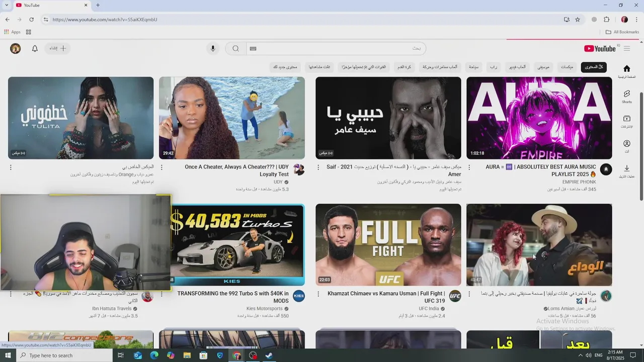Click the browser Back arrow

point(8,19)
